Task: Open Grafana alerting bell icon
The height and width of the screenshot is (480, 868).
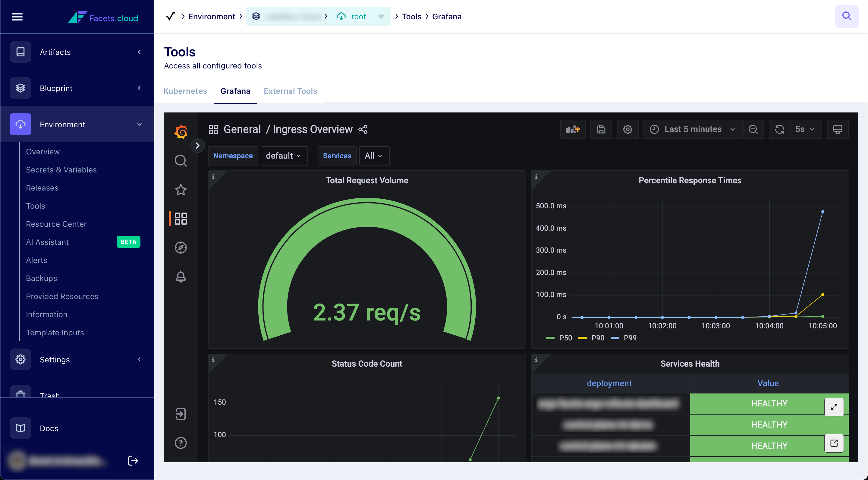Action: coord(181,276)
